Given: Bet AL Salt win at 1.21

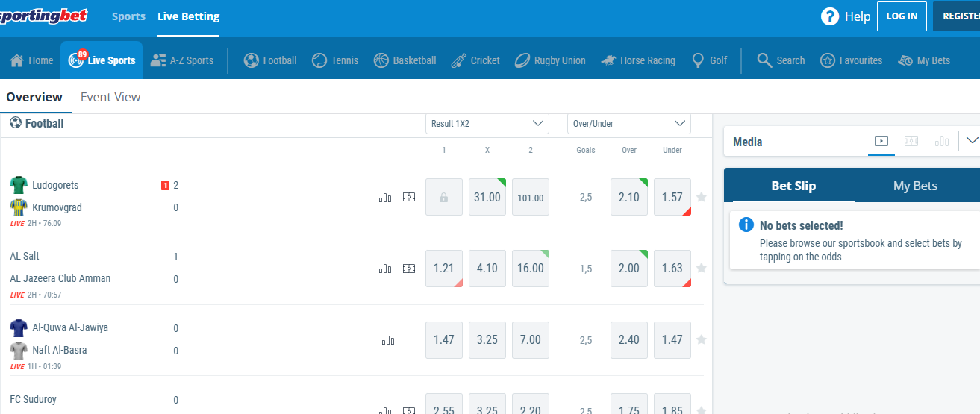Looking at the screenshot, I should [x=444, y=269].
